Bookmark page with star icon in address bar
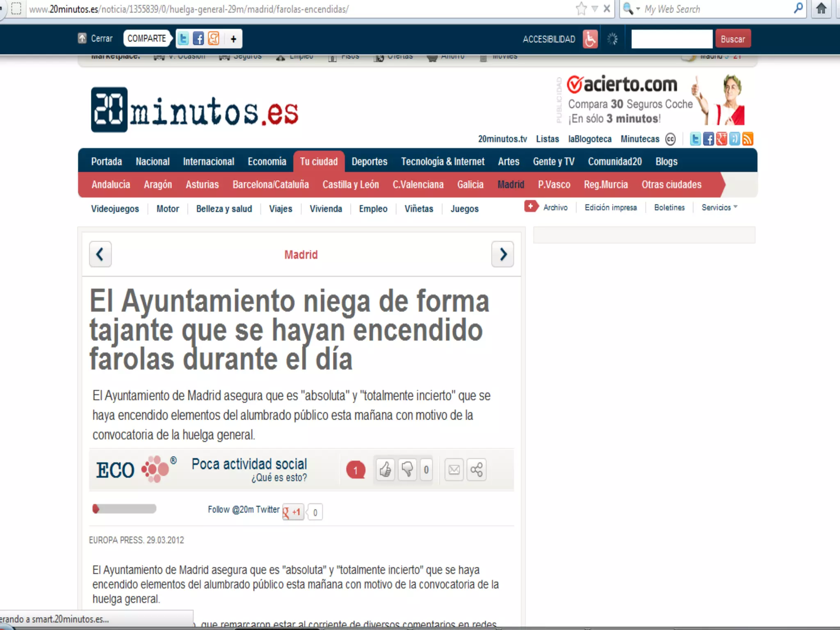 tap(581, 9)
